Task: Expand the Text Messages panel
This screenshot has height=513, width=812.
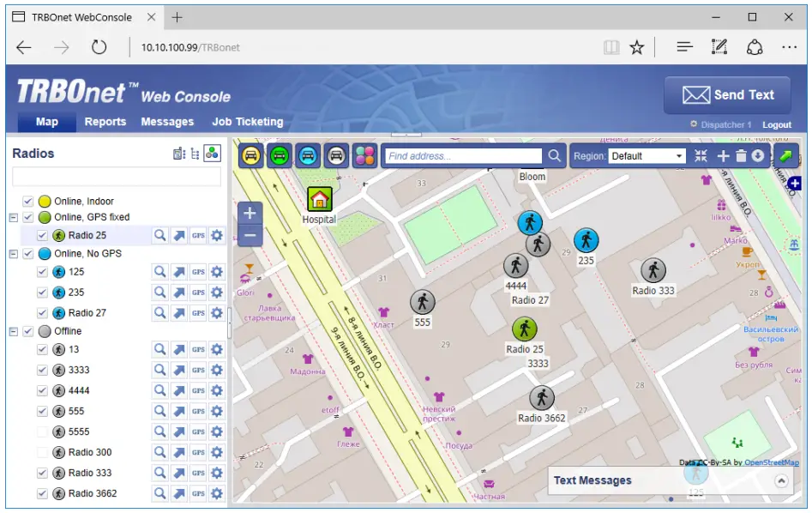Action: [781, 481]
